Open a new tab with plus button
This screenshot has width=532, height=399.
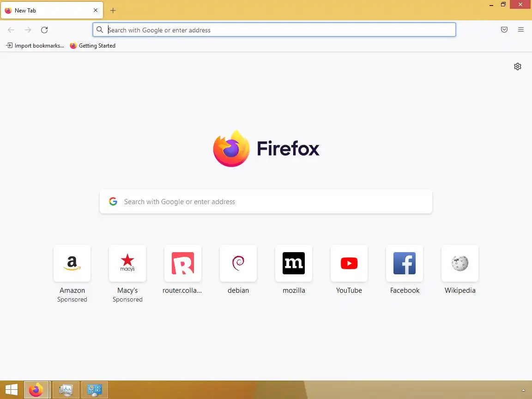(x=113, y=11)
